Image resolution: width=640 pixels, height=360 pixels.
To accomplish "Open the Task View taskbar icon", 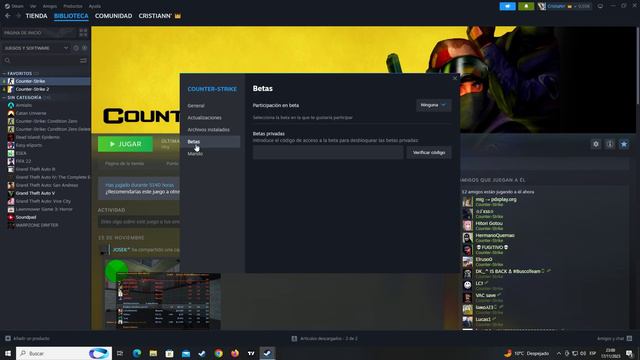I will [120, 353].
